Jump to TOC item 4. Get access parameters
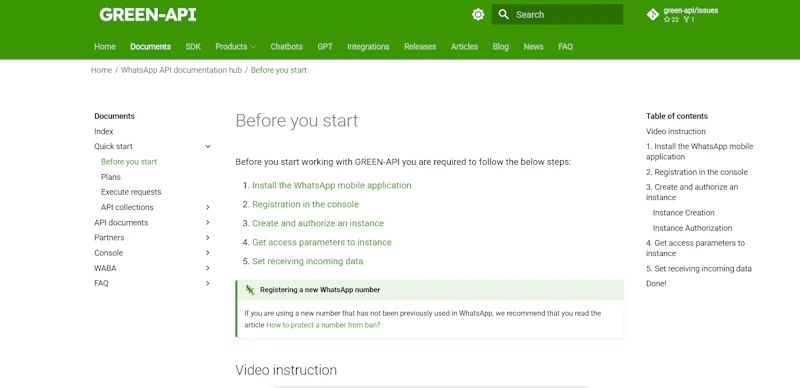 click(x=695, y=248)
